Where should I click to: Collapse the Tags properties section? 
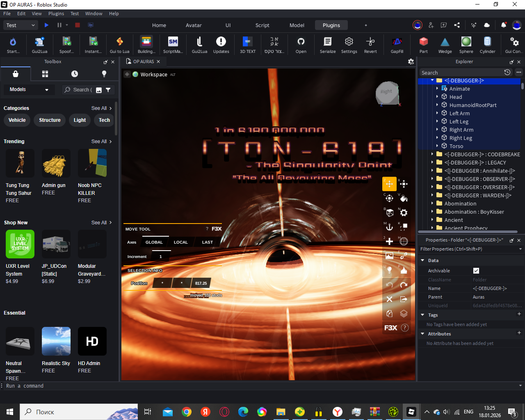422,315
